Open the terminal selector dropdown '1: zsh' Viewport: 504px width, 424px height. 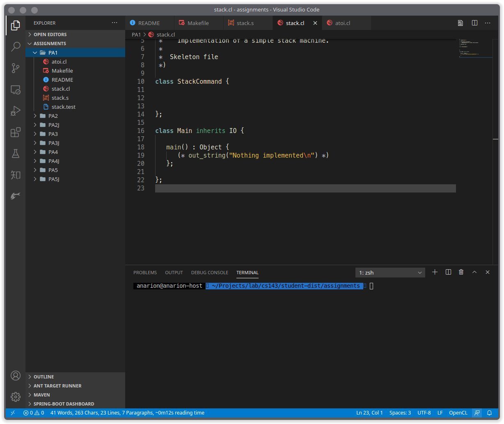click(390, 273)
